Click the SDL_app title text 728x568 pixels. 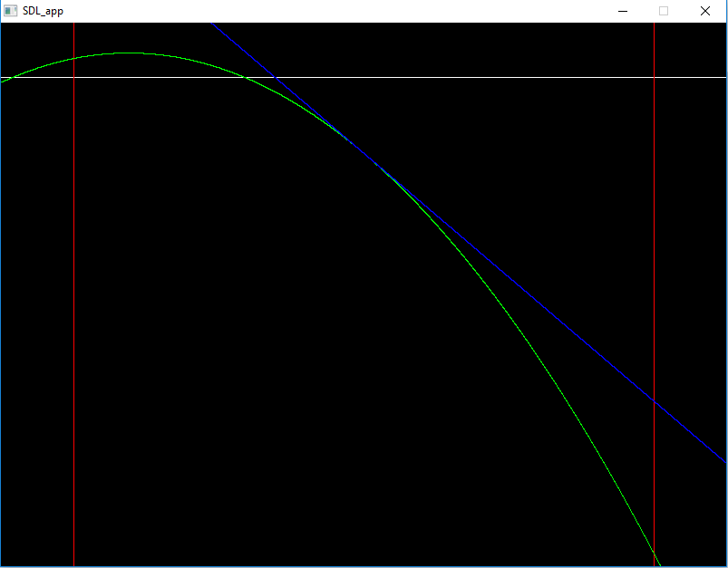[x=43, y=11]
